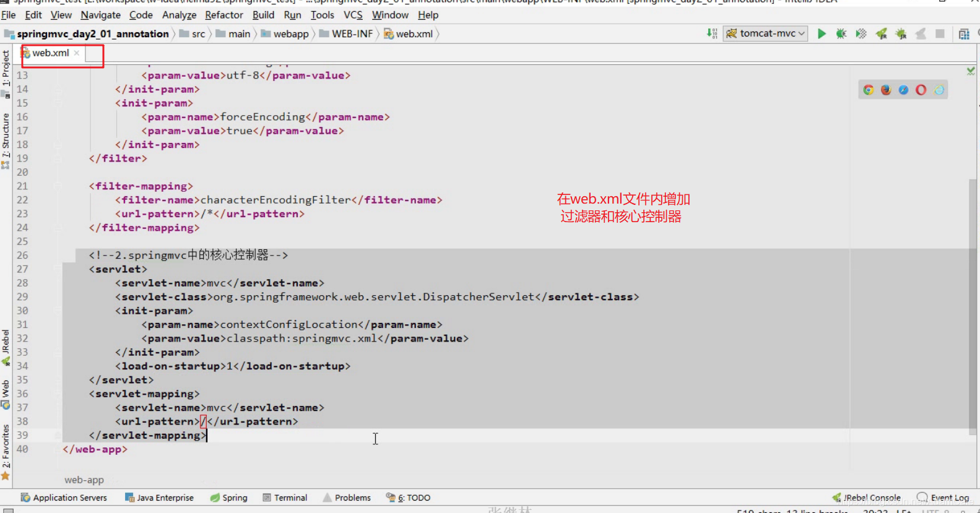The image size is (980, 513).
Task: Click the green inspection checkmark indicator
Action: tap(971, 71)
